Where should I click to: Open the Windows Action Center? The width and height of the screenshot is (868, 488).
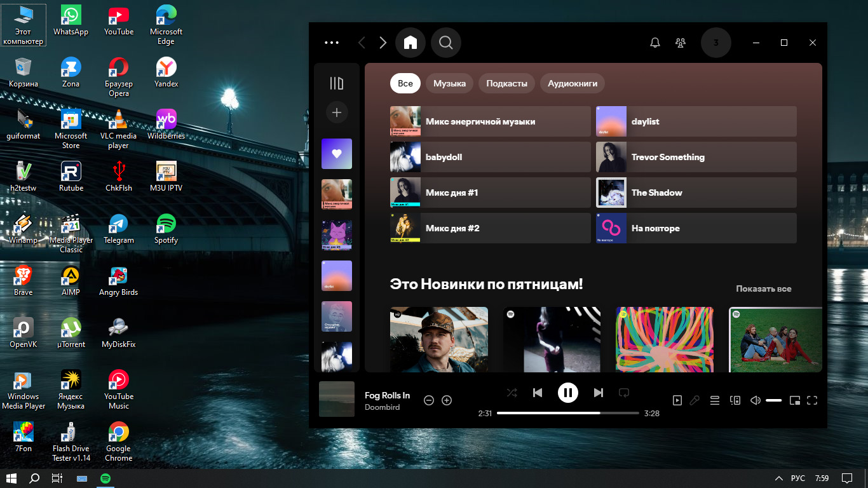click(x=846, y=478)
